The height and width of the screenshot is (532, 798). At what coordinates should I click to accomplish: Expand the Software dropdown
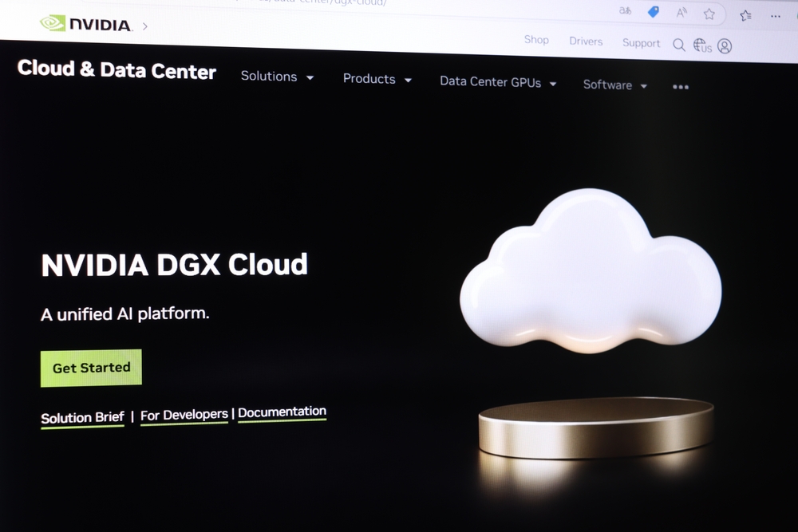pyautogui.click(x=614, y=85)
